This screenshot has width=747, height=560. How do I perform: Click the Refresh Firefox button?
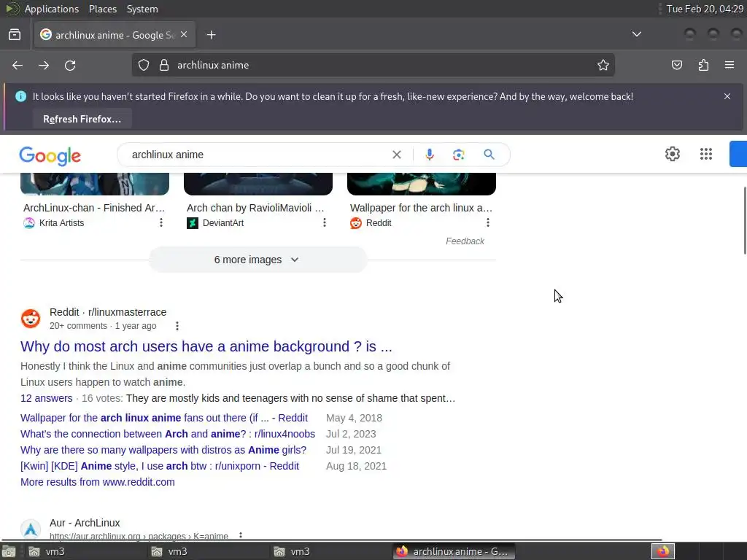pyautogui.click(x=82, y=119)
